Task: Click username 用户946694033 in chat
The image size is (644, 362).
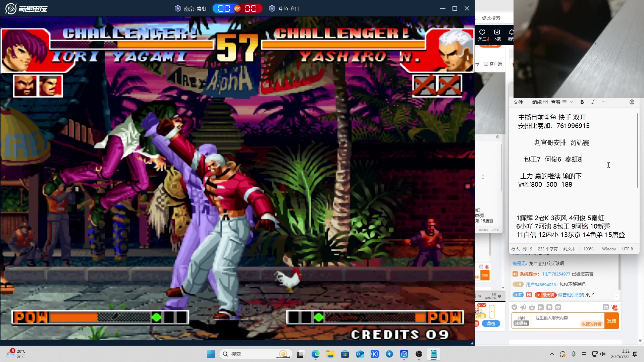Action: tap(542, 285)
